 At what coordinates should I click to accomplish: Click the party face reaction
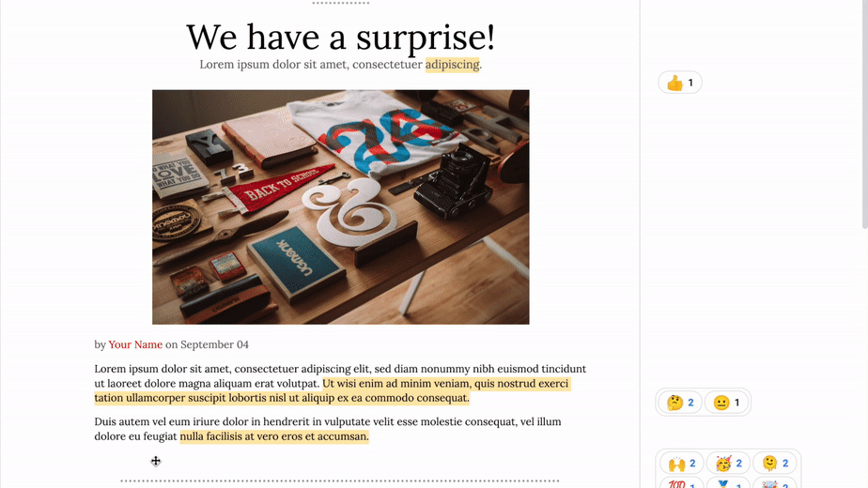click(729, 464)
